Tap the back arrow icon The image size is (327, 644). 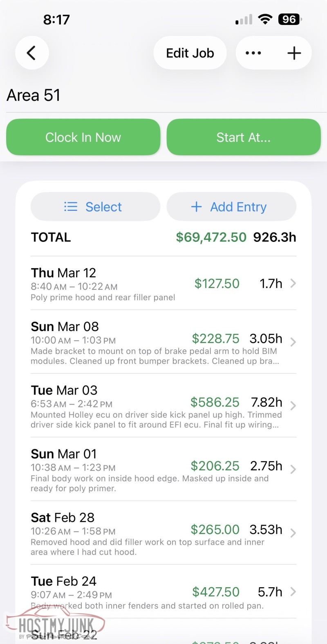coord(31,53)
